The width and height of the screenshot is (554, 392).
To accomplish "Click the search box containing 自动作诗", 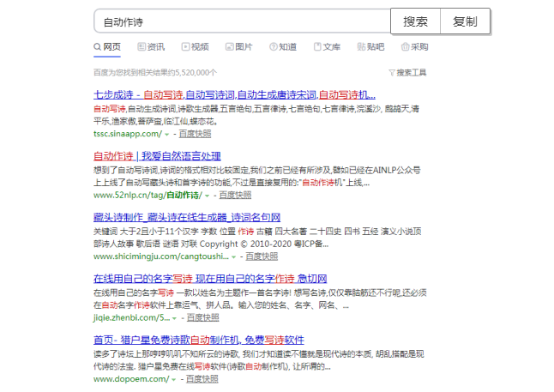I will 240,21.
